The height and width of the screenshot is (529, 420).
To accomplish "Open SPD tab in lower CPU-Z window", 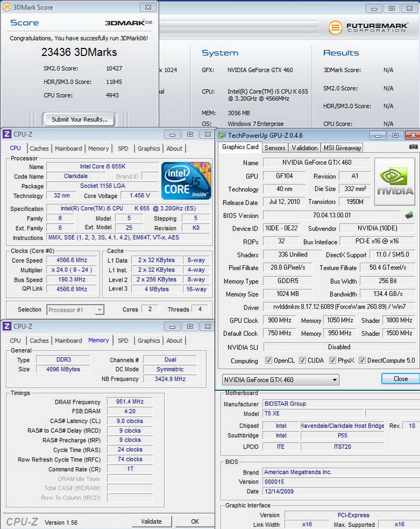I will click(x=123, y=341).
